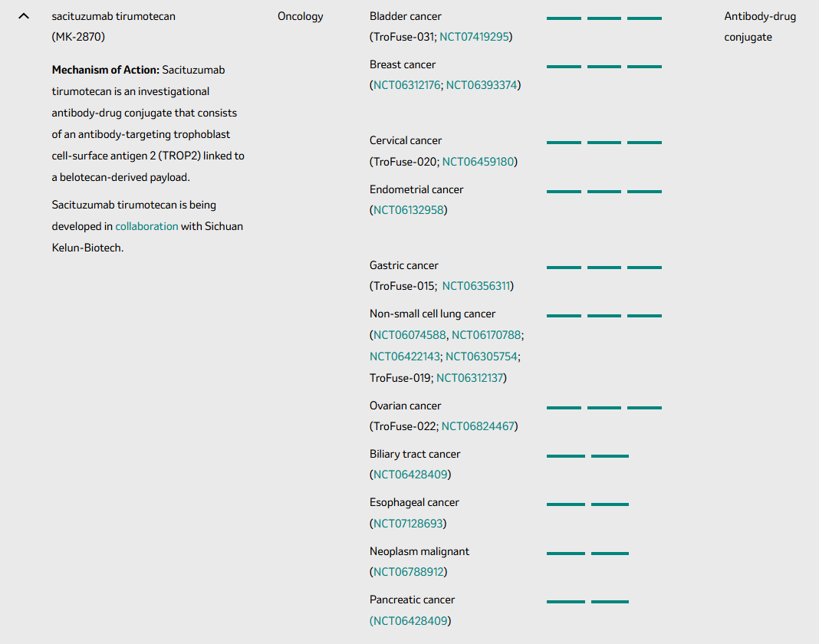The image size is (819, 644).
Task: Open biliary tract cancer trial NCT06428409
Action: (x=410, y=475)
